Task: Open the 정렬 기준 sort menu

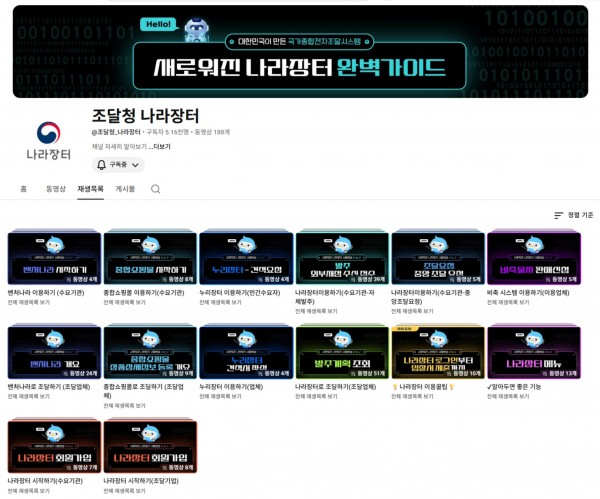Action: tap(574, 215)
